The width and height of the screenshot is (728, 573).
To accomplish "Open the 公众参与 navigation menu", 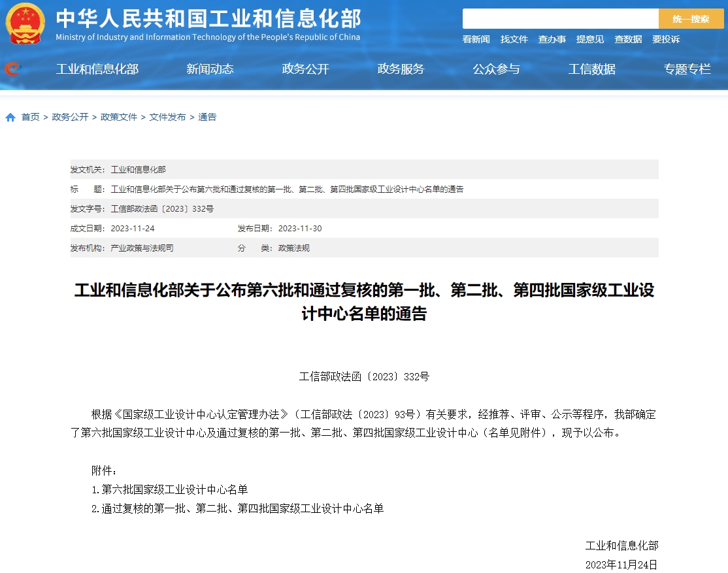I will pyautogui.click(x=496, y=69).
